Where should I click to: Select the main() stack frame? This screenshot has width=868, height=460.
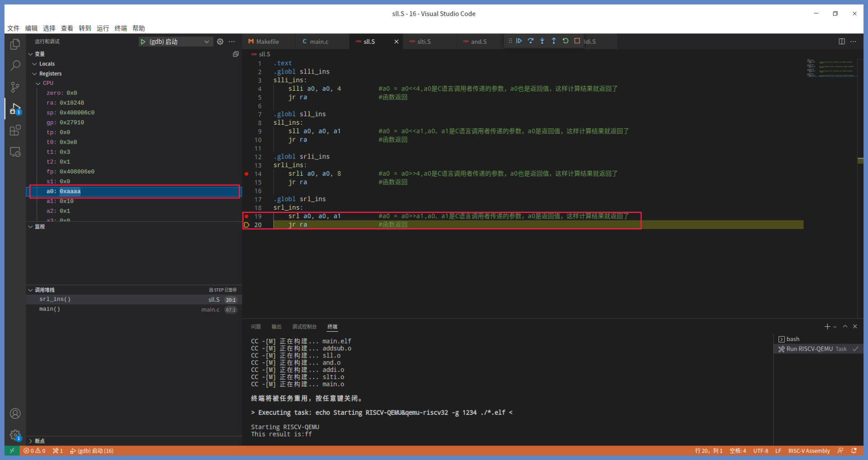click(x=50, y=309)
